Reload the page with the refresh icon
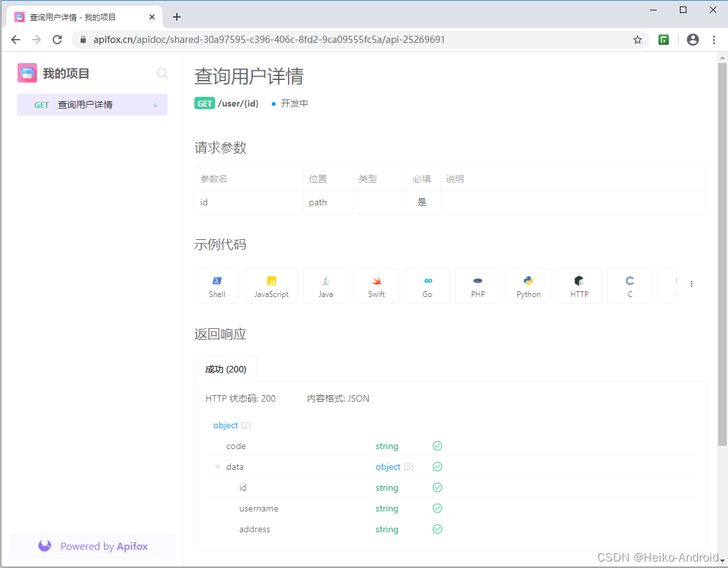The image size is (728, 568). click(57, 40)
